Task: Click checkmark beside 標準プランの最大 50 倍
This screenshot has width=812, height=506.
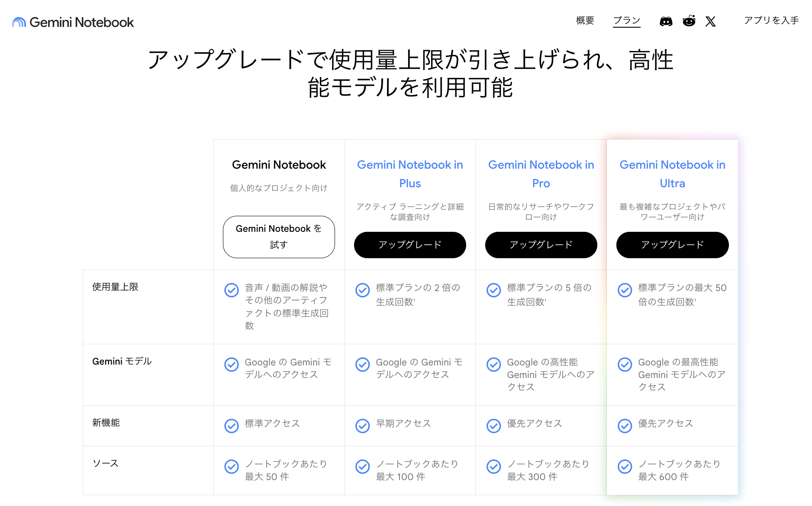Action: pyautogui.click(x=625, y=290)
